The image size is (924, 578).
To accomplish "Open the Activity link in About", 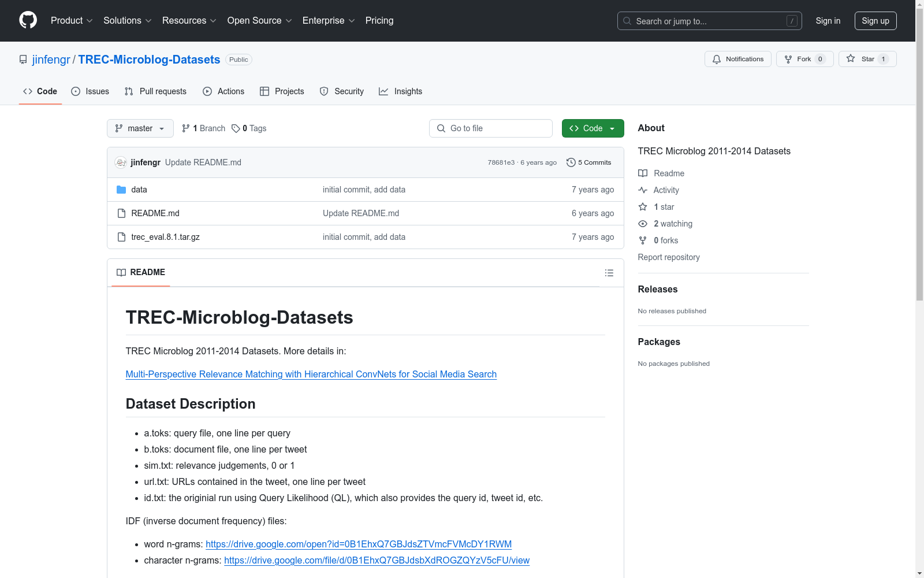I will [659, 190].
